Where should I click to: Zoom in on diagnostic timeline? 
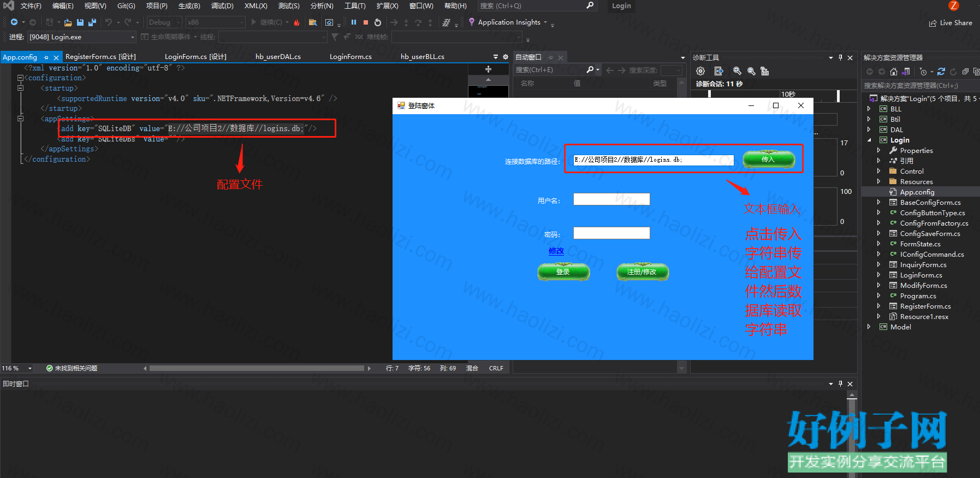tap(737, 71)
